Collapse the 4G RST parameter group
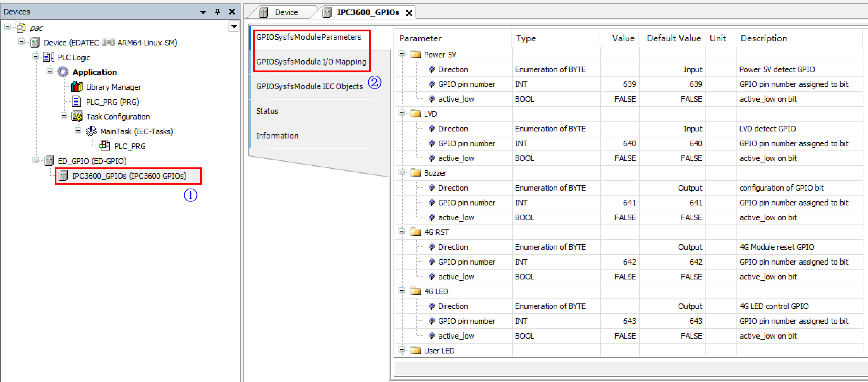Screen dimensions: 868x382 click(x=401, y=232)
